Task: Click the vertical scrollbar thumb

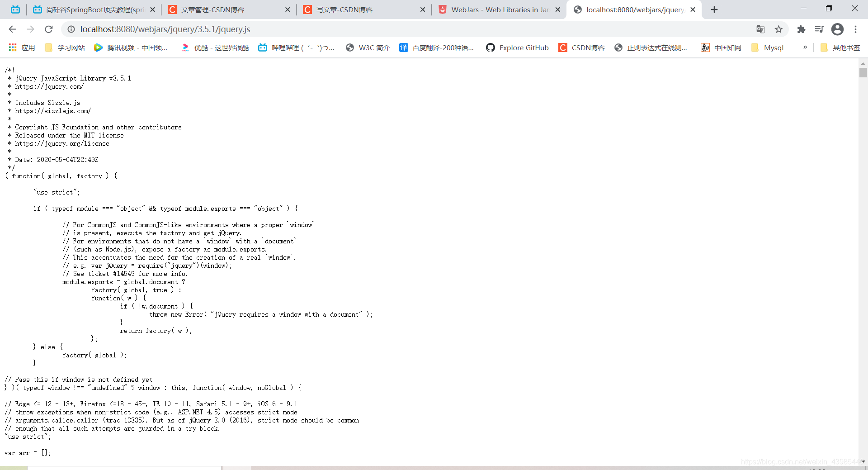Action: [x=863, y=72]
